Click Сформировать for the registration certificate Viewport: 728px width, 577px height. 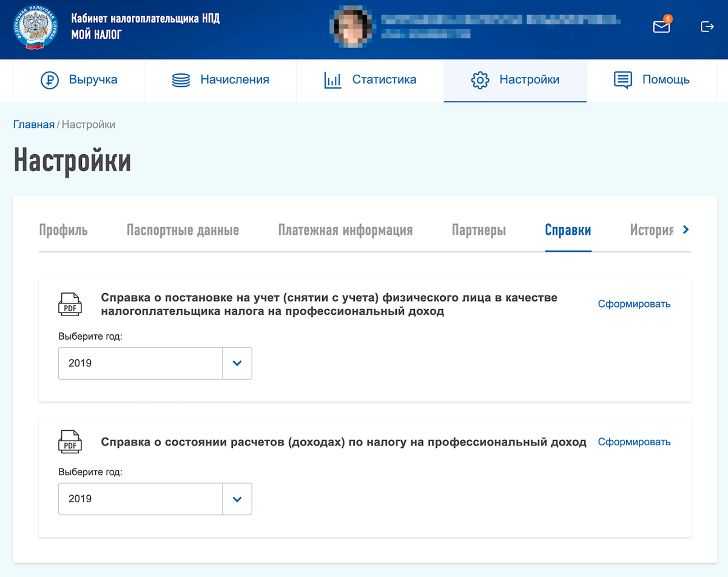pos(634,304)
